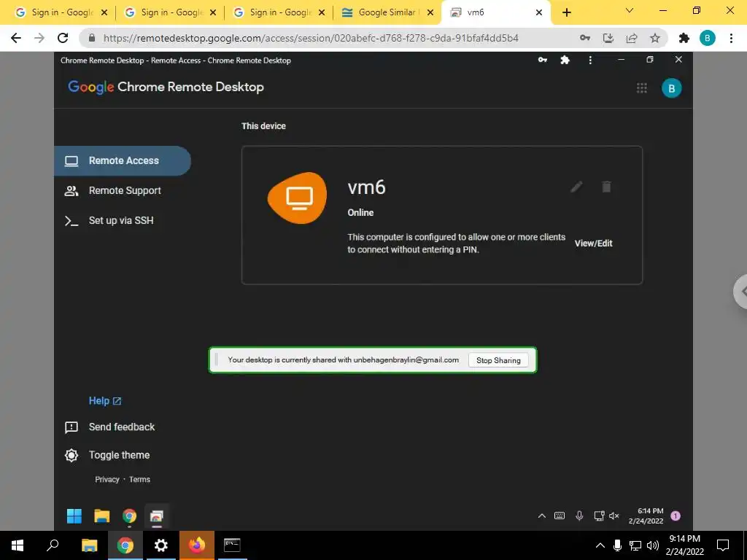Viewport: 747px width, 560px height.
Task: Edit the vm6 device name with pencil icon
Action: pyautogui.click(x=576, y=187)
